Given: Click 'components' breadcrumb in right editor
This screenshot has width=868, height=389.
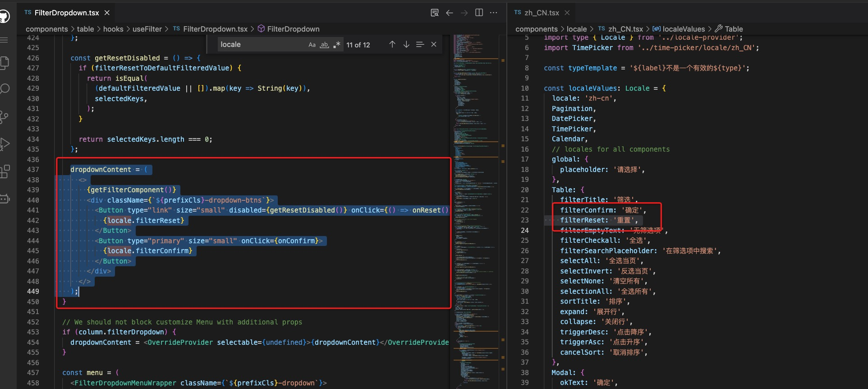Looking at the screenshot, I should 537,29.
